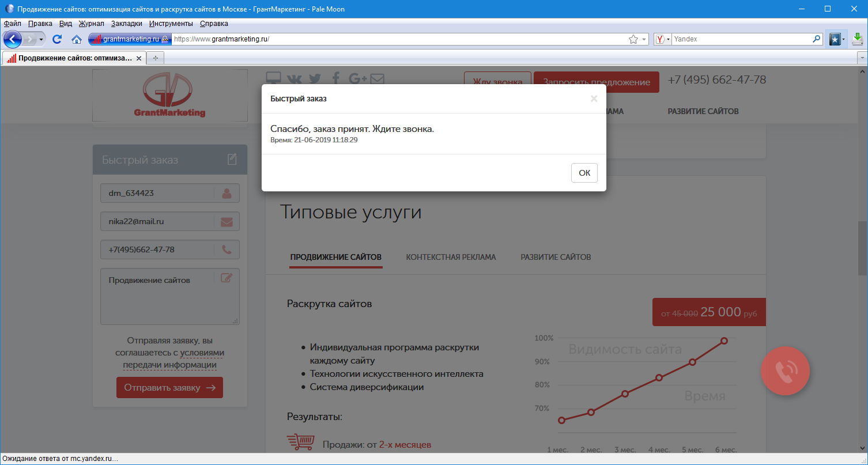The width and height of the screenshot is (868, 465).
Task: Click the envelope icon in the email field
Action: (227, 222)
